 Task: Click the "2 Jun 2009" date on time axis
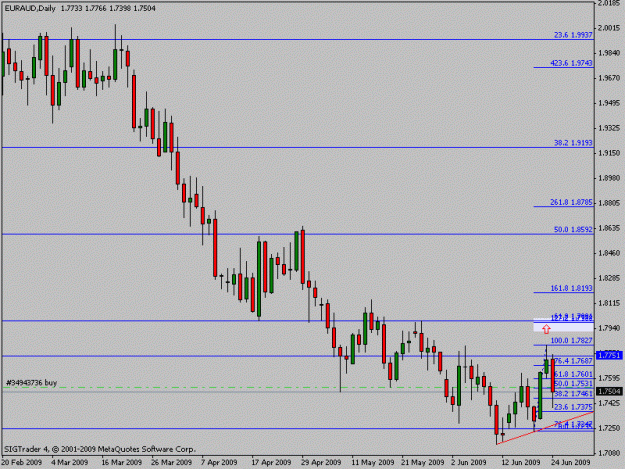(468, 462)
